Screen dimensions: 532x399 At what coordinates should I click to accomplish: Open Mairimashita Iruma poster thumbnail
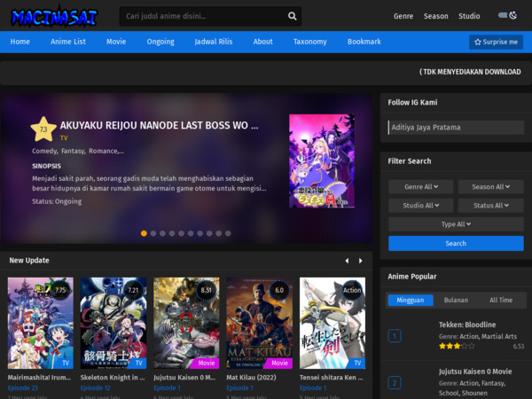pos(41,323)
